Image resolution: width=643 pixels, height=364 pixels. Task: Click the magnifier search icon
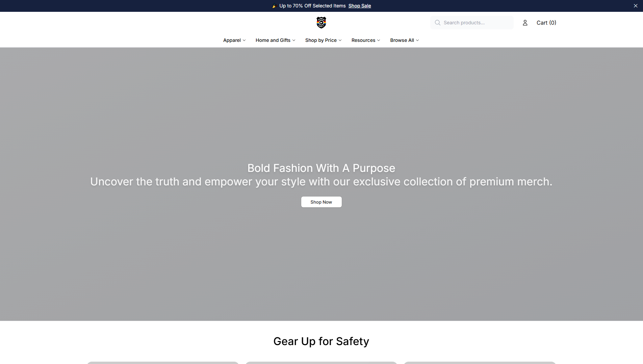point(438,23)
